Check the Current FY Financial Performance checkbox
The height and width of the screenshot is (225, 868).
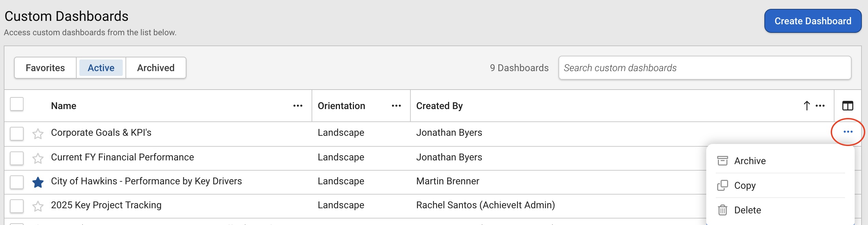click(x=17, y=158)
